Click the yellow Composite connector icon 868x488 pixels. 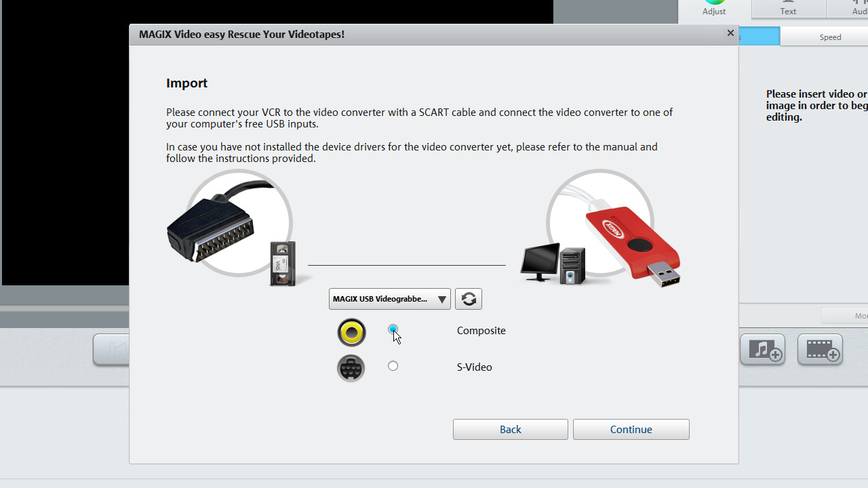[351, 332]
